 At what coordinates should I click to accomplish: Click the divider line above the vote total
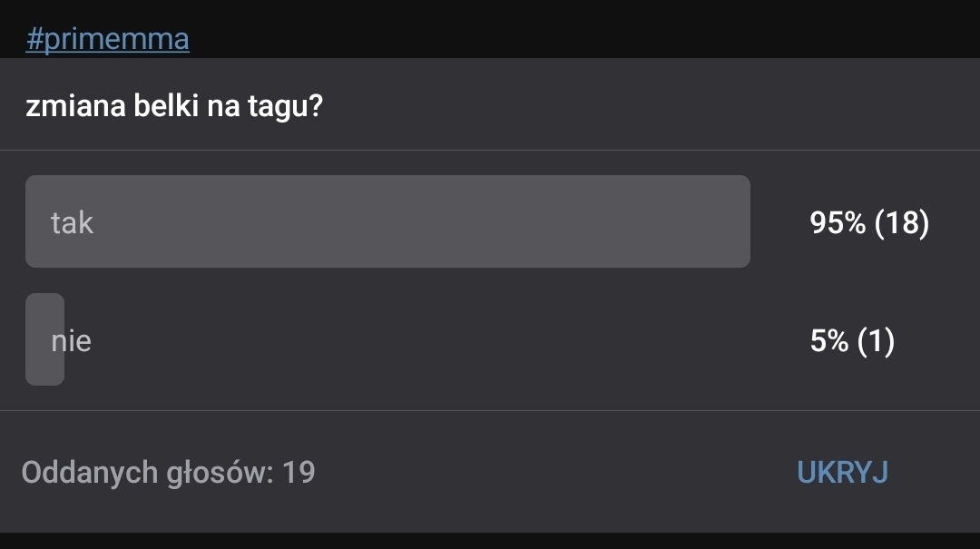pos(490,410)
